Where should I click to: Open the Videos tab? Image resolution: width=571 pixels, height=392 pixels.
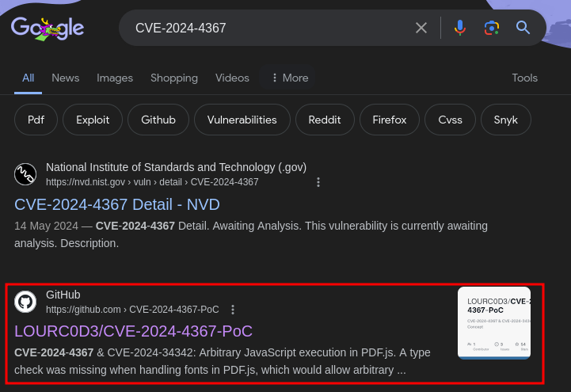coord(232,78)
